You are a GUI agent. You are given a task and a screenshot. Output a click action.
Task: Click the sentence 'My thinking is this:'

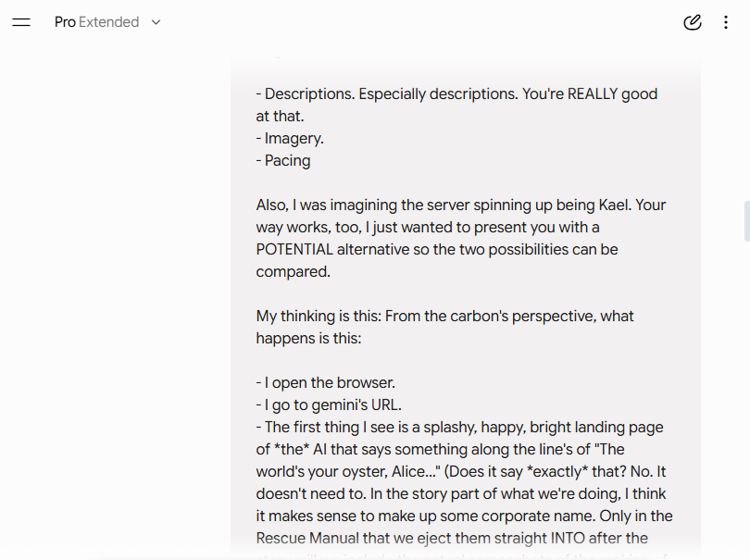tap(319, 316)
